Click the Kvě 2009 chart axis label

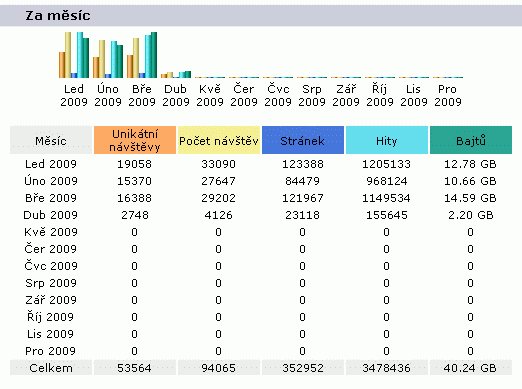pyautogui.click(x=210, y=95)
